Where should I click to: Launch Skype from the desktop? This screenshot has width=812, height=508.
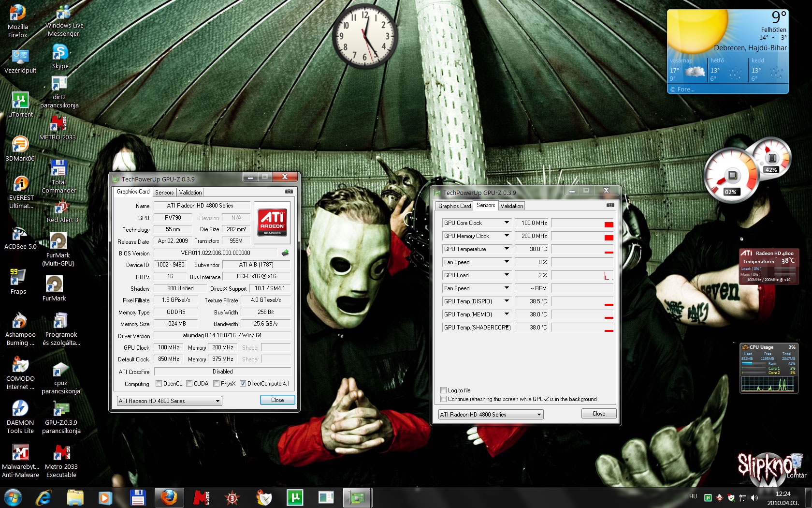pyautogui.click(x=60, y=56)
